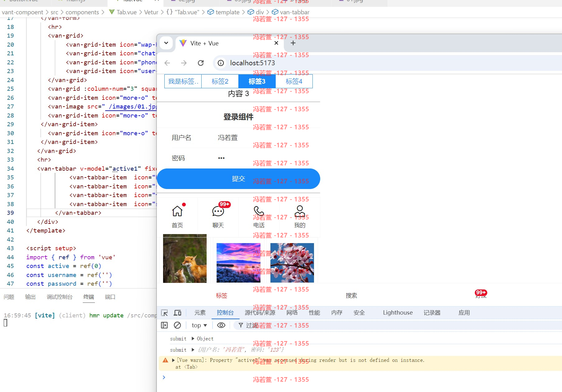Open the 记录器 DevTools panel
This screenshot has width=562, height=392.
432,313
